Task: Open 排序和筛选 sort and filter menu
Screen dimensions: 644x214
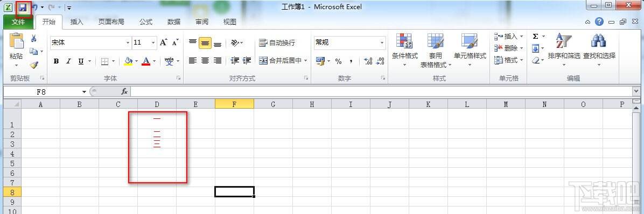Action: click(x=564, y=50)
